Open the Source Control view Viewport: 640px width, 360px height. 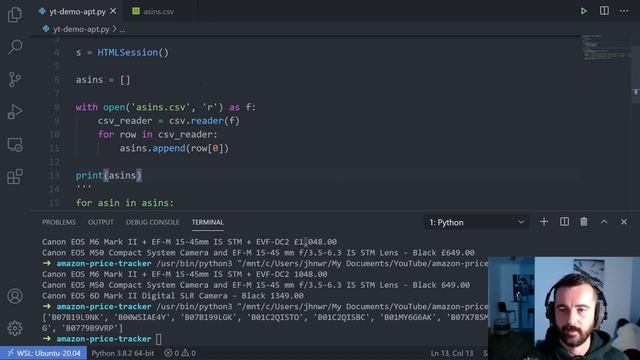(x=15, y=79)
